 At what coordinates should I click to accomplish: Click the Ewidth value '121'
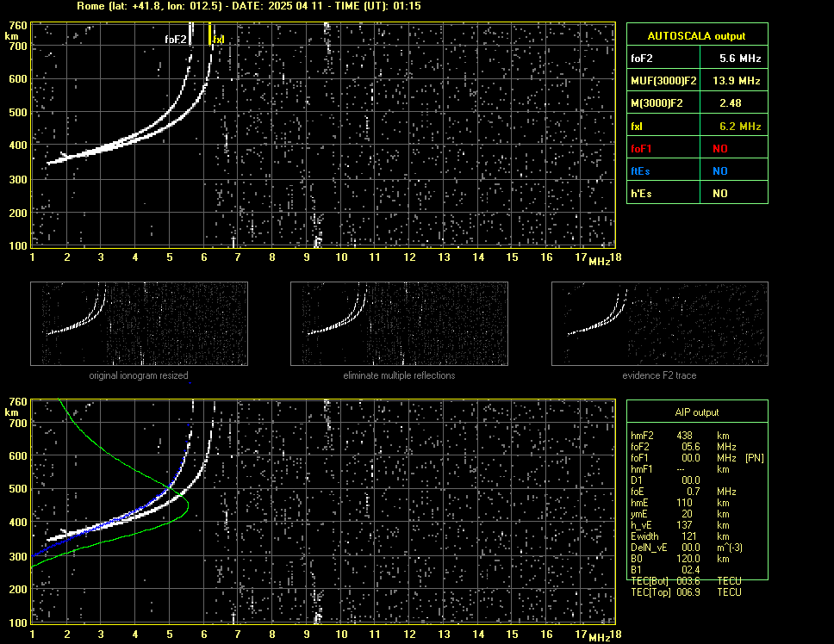coord(690,536)
